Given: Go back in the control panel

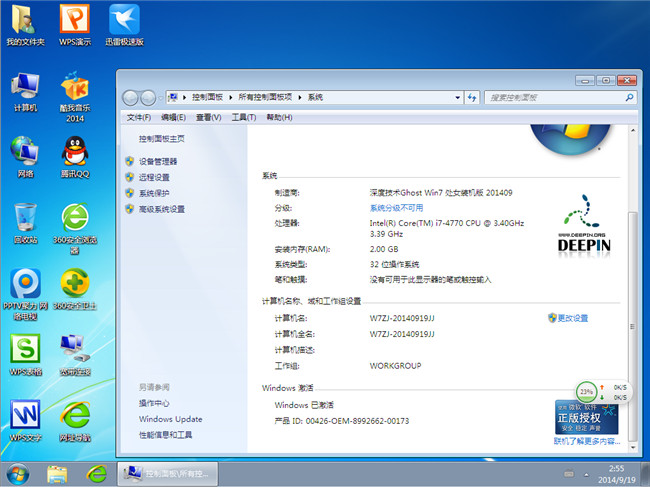Looking at the screenshot, I should click(x=130, y=98).
